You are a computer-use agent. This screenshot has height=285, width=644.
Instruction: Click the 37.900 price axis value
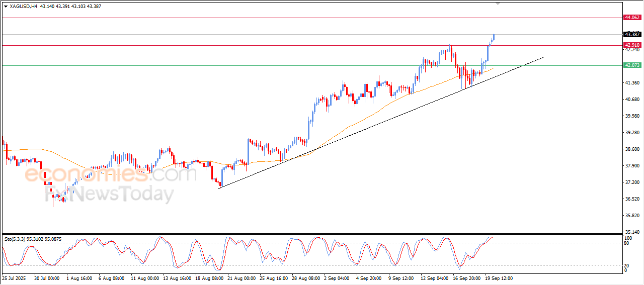pyautogui.click(x=631, y=165)
